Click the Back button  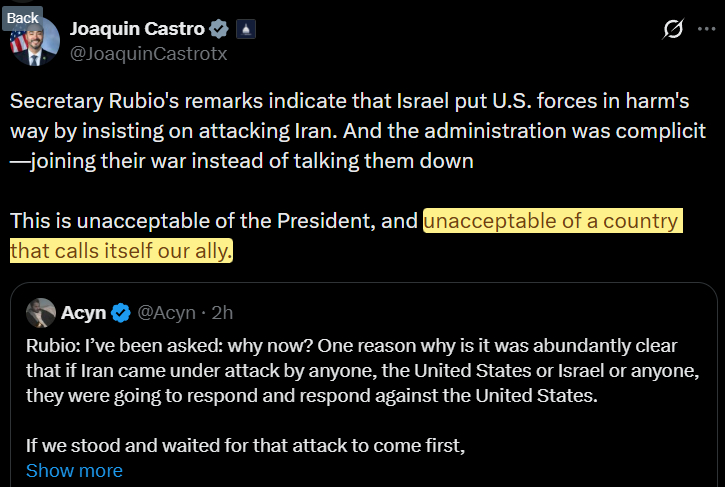(22, 17)
